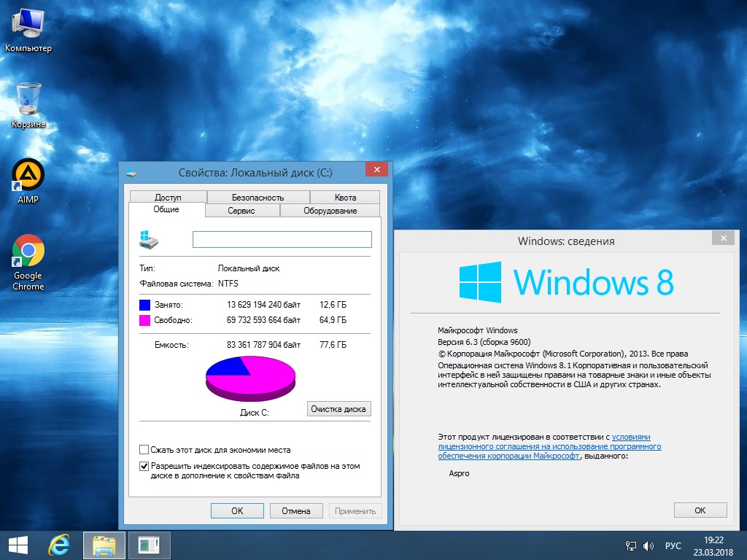
Task: Click the disk label input field
Action: point(282,239)
